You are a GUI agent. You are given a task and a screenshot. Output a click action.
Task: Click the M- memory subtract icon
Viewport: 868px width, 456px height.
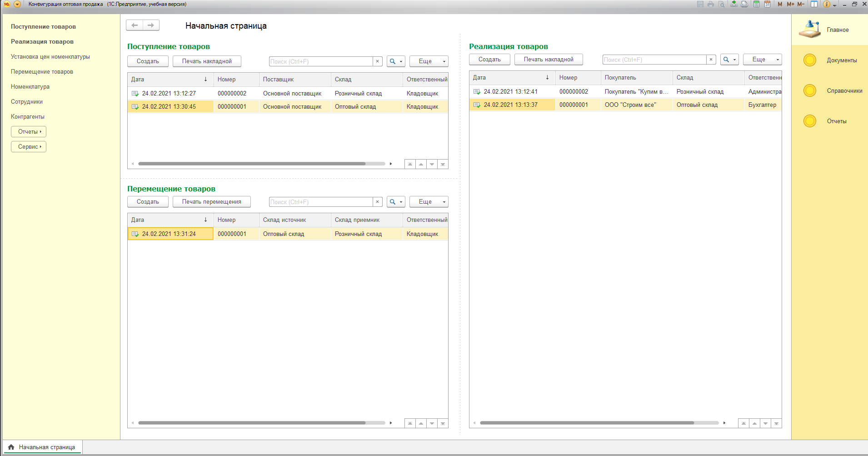[801, 4]
